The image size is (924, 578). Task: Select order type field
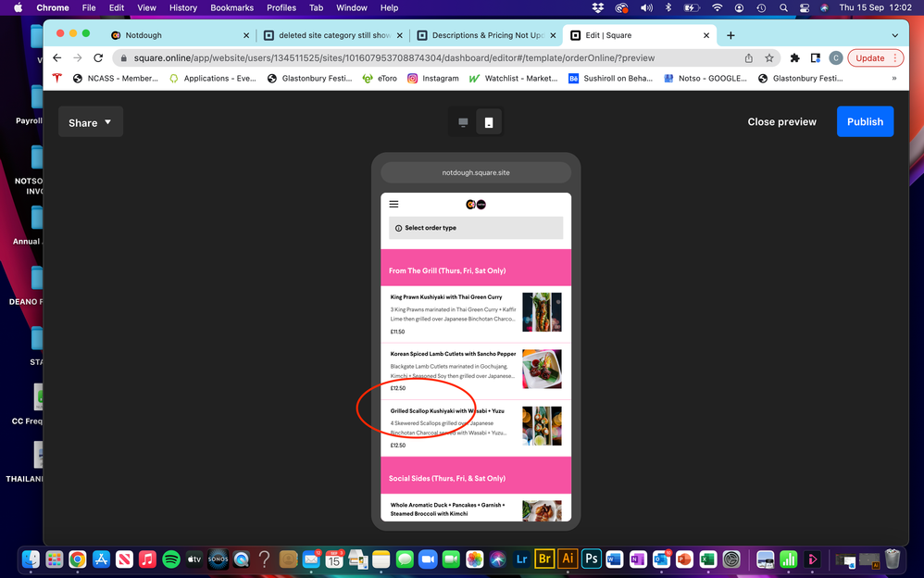click(475, 228)
